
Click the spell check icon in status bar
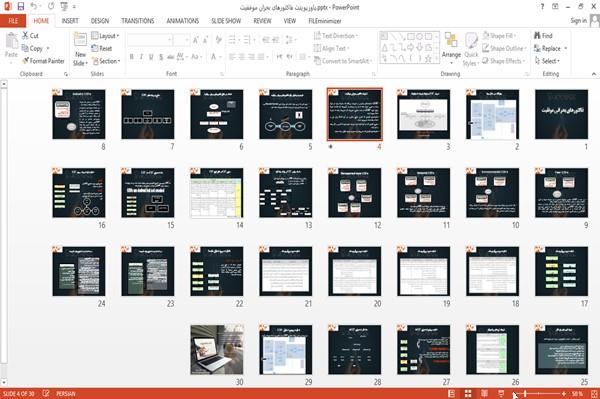(46, 393)
